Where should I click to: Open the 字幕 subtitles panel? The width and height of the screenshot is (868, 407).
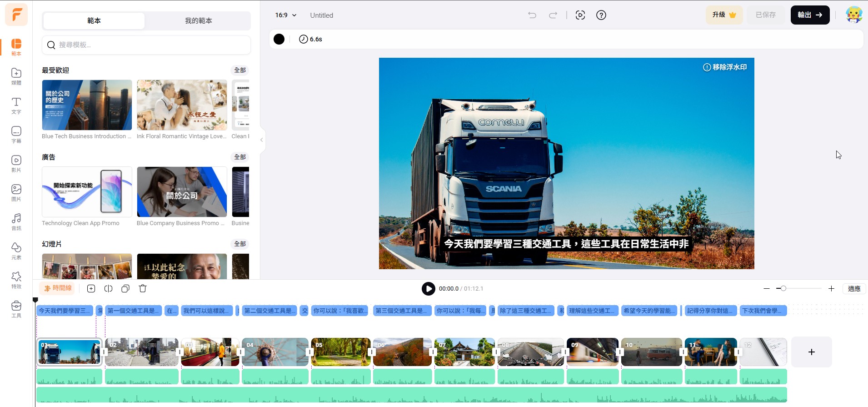tap(16, 134)
